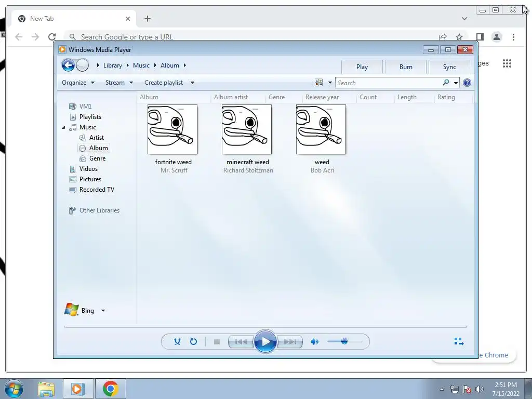Open the Organize menu
Screen dimensions: 532x399
click(78, 83)
